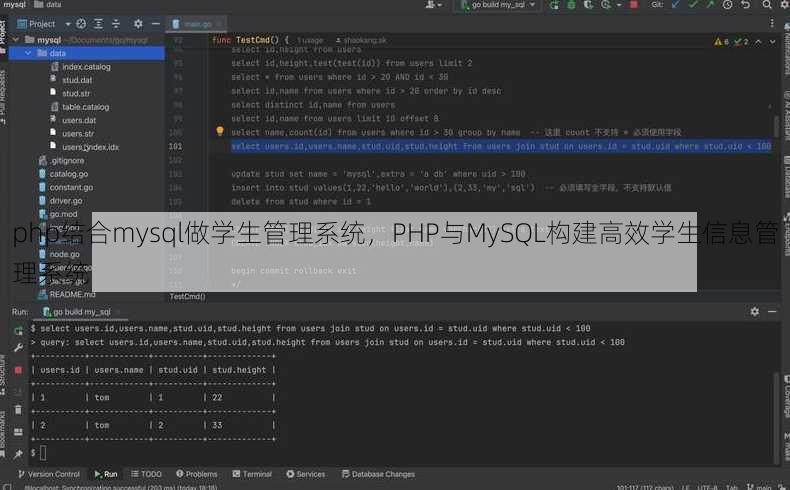Open Project panel gear options
The image size is (790, 490).
[138, 24]
